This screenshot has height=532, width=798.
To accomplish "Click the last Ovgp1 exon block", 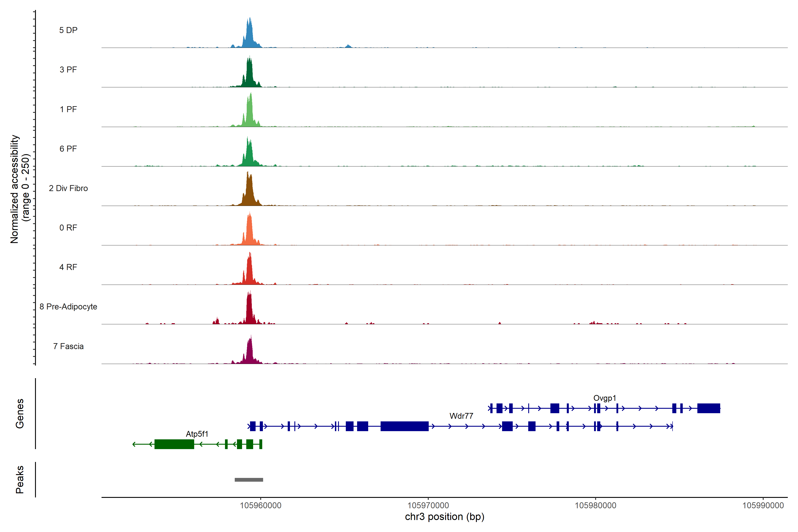I will (708, 408).
